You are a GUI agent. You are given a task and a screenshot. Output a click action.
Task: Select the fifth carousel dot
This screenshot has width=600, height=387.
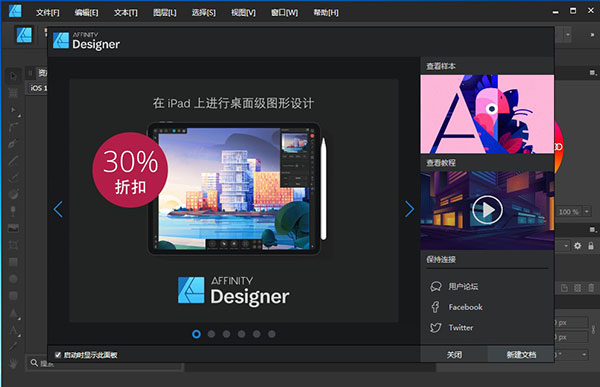tap(257, 334)
